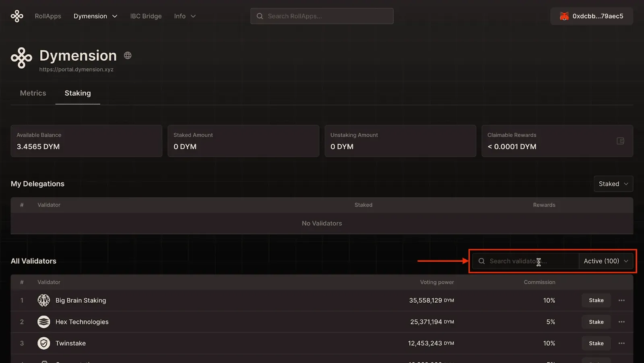Click the magnifier icon in RollApps search
The height and width of the screenshot is (363, 644).
click(x=260, y=16)
